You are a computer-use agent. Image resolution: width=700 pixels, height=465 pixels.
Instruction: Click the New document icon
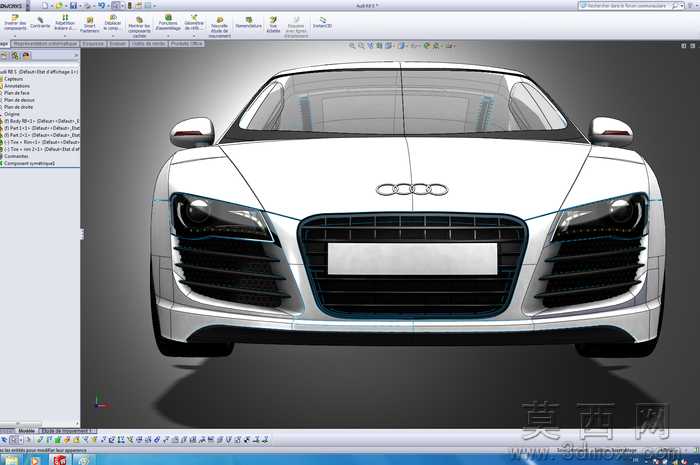45,6
